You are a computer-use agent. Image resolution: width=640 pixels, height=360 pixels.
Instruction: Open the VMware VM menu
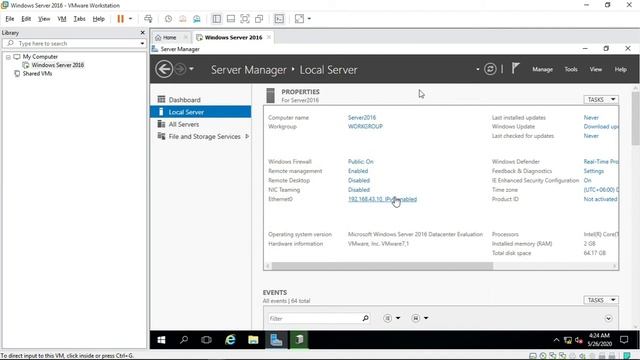click(x=62, y=19)
